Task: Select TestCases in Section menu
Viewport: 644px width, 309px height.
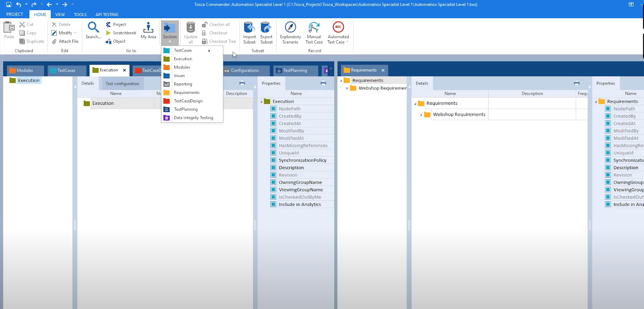Action: click(192, 50)
